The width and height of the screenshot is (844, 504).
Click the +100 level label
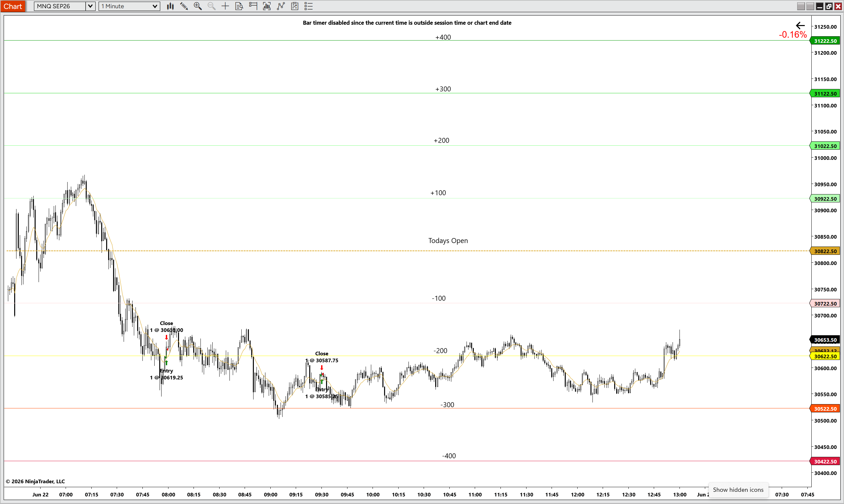coord(438,193)
